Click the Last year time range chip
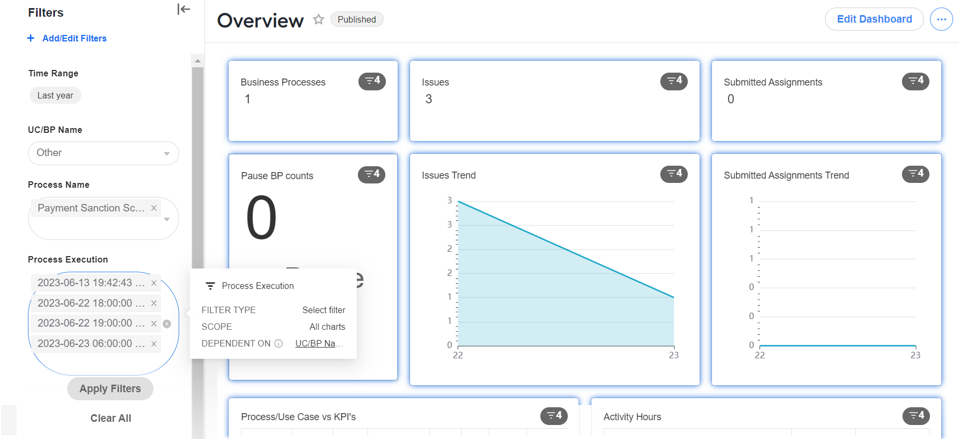 pyautogui.click(x=55, y=95)
